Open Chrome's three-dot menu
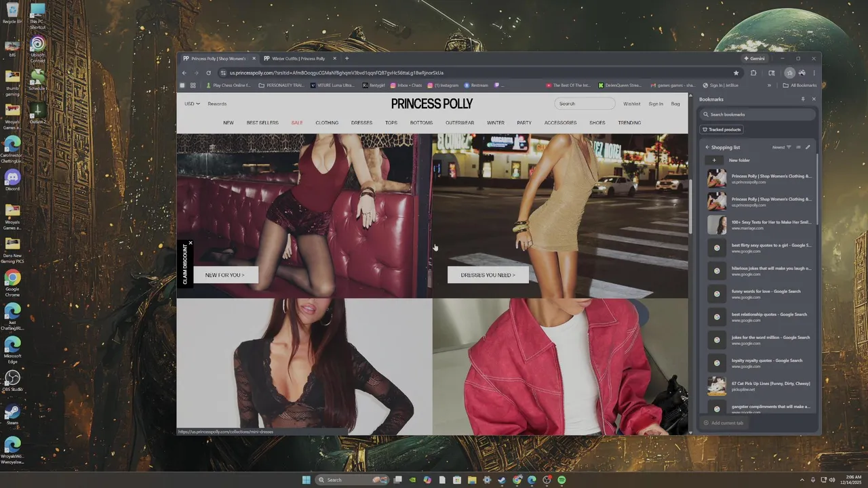 click(x=814, y=73)
